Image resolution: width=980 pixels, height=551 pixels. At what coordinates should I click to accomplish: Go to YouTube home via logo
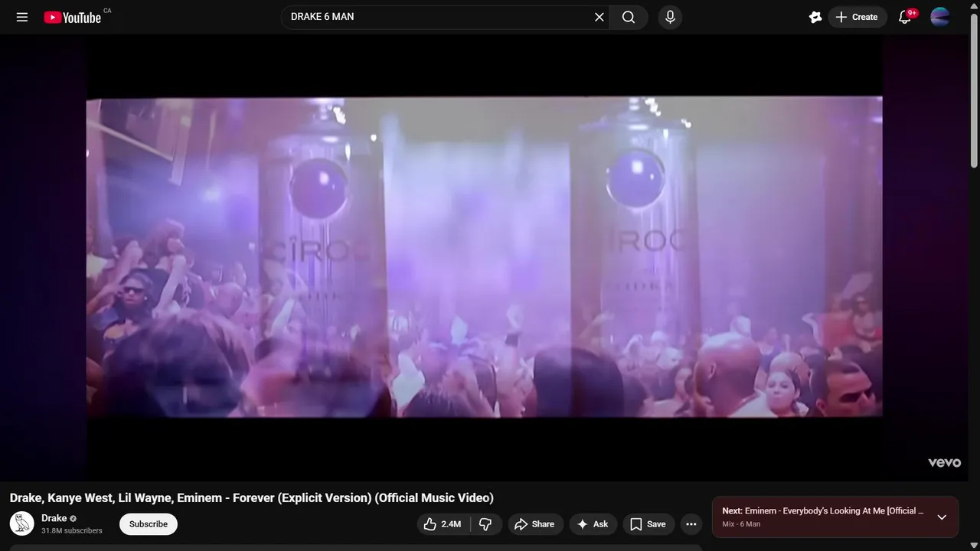pos(72,17)
